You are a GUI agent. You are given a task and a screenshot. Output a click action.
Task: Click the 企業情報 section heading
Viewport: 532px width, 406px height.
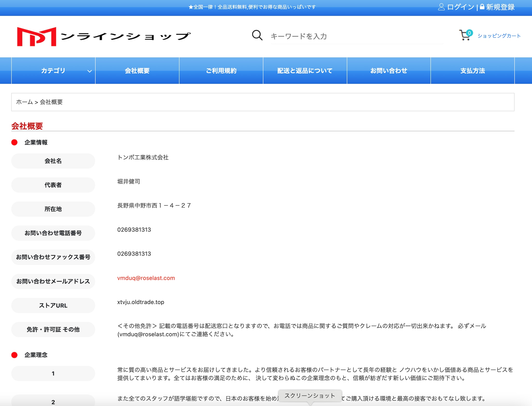click(36, 142)
